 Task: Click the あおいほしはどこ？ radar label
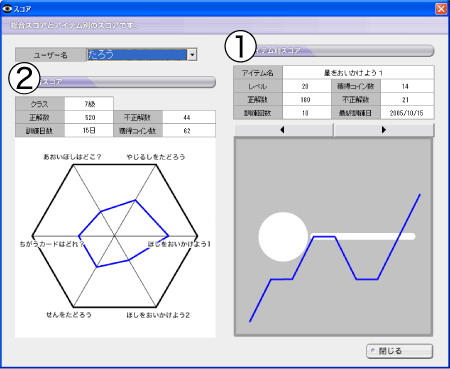click(x=72, y=157)
